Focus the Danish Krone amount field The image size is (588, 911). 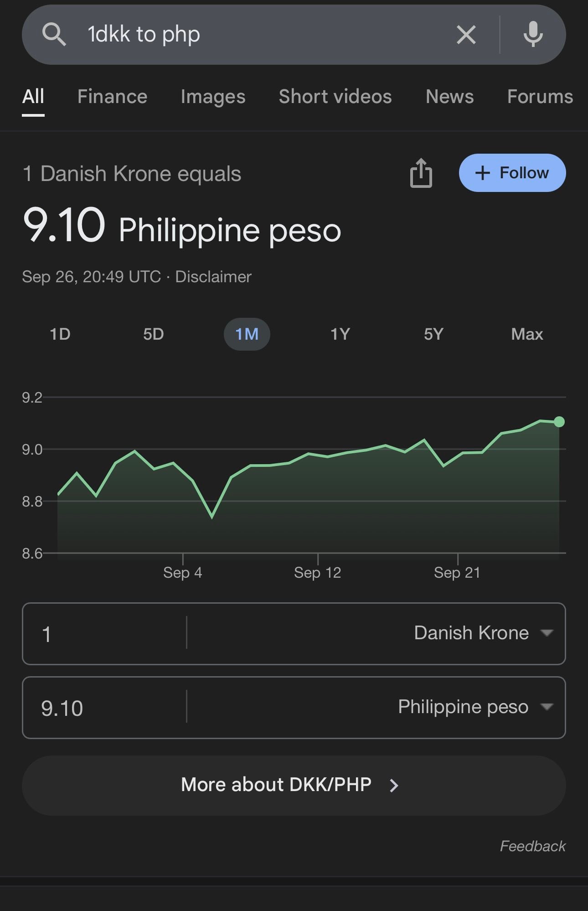105,634
